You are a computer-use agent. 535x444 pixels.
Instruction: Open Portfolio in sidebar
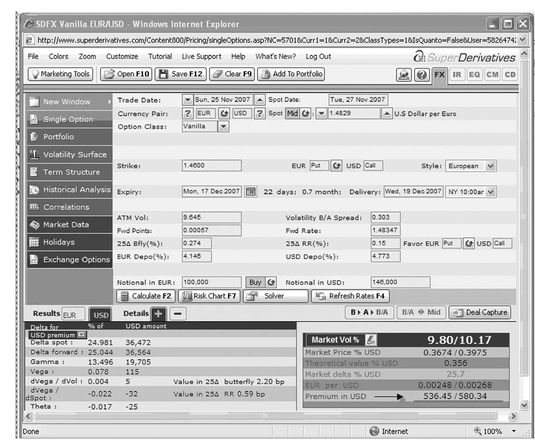[70, 137]
